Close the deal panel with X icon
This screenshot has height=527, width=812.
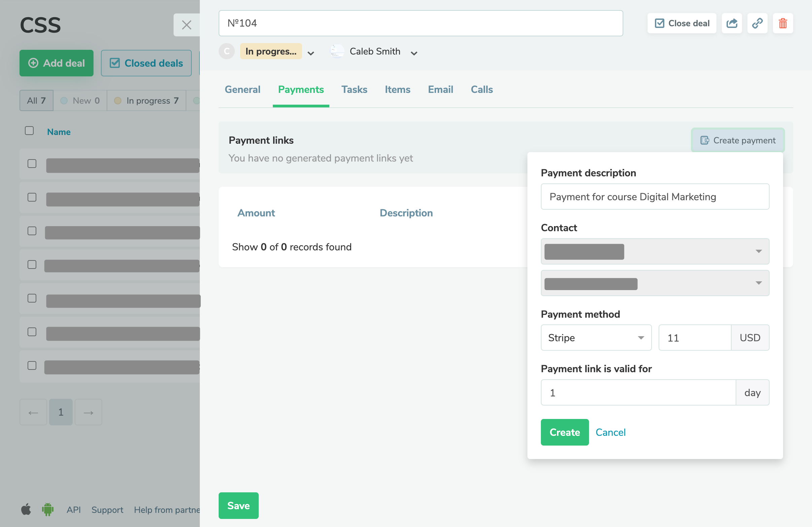[187, 25]
